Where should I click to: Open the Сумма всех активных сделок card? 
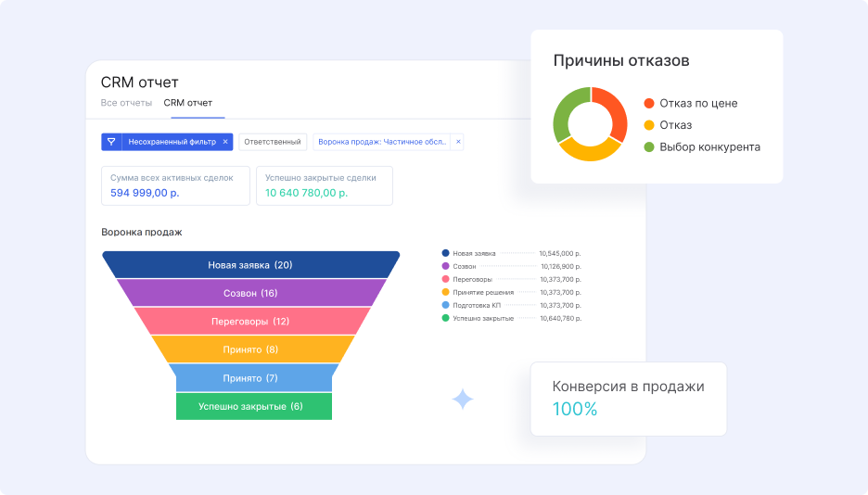pyautogui.click(x=175, y=185)
